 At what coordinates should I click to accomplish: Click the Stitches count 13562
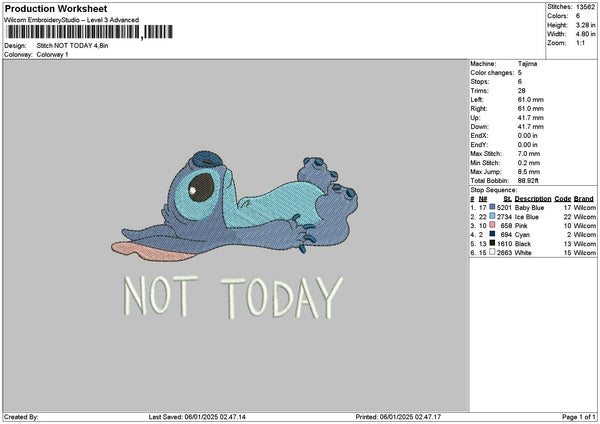tap(586, 5)
